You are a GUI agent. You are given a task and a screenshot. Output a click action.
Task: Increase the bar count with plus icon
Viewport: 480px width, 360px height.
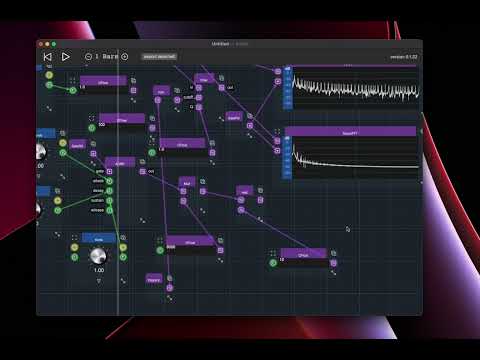pos(125,57)
